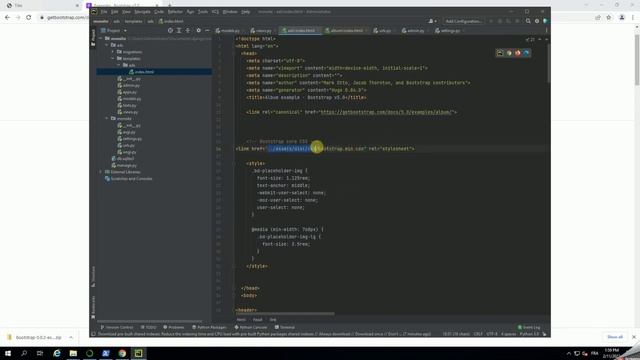Viewport: 640px width, 360px height.
Task: Switch to the album\index.html editor tab
Action: click(346, 31)
